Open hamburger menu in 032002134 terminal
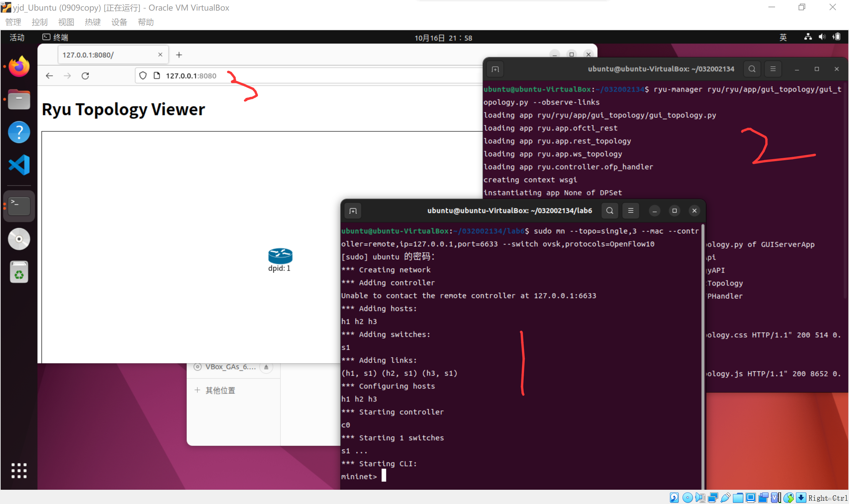 tap(773, 69)
